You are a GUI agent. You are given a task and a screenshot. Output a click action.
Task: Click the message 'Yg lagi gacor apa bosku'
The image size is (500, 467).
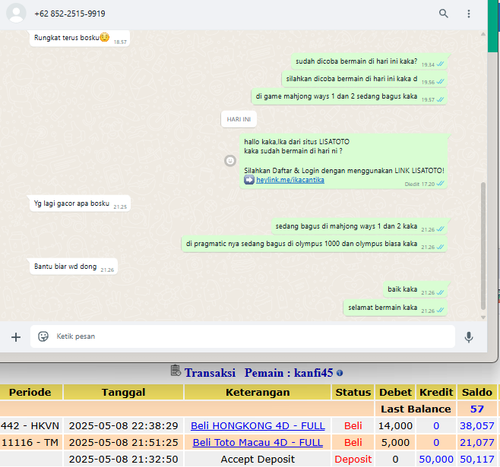point(80,203)
